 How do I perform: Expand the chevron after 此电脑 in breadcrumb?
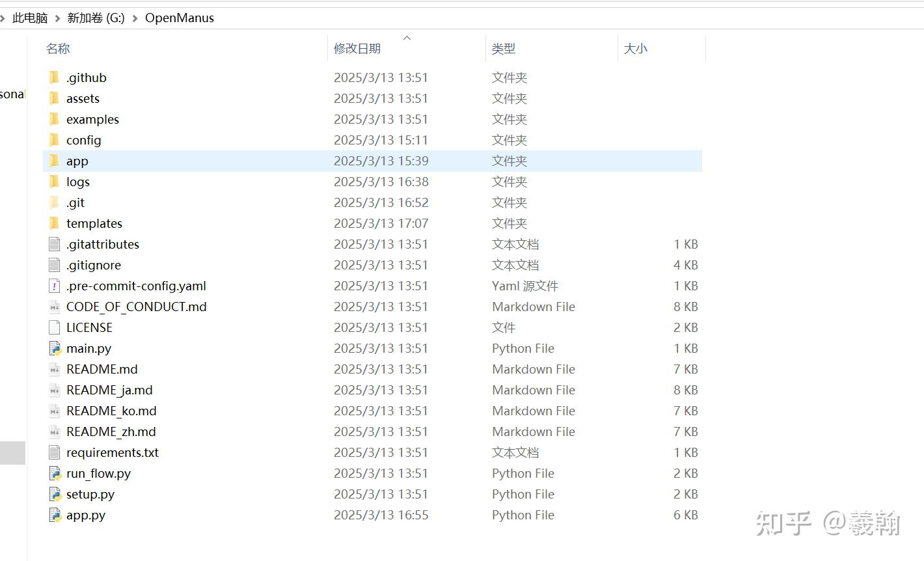coord(57,18)
